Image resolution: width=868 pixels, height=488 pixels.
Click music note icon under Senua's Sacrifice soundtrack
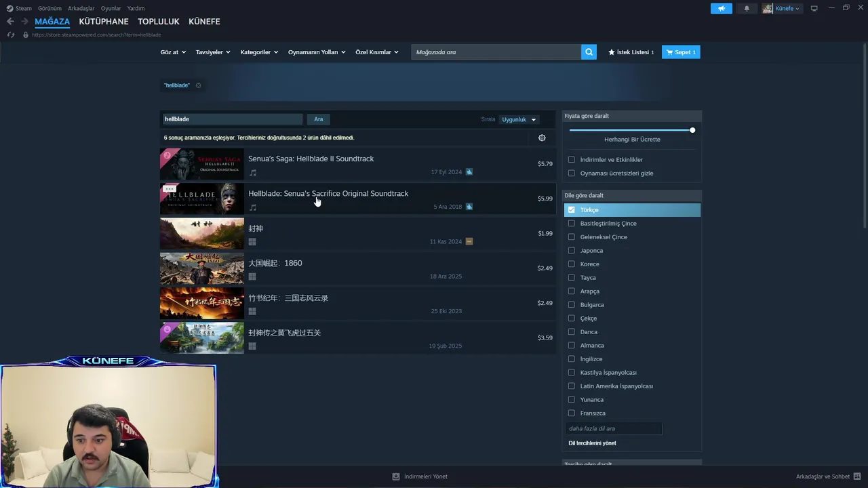252,207
